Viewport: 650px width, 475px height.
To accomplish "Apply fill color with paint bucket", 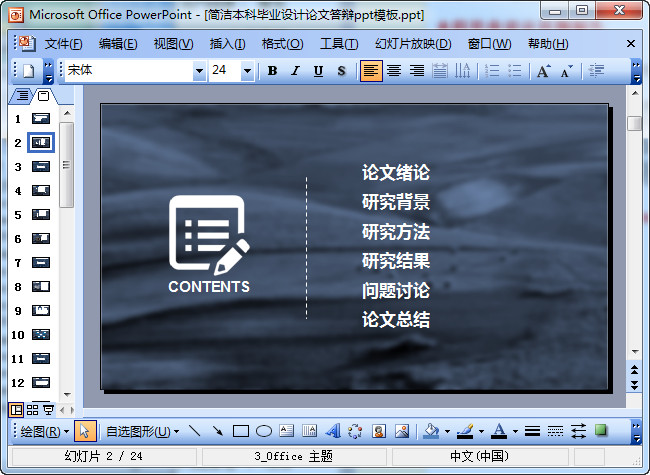I will (432, 431).
